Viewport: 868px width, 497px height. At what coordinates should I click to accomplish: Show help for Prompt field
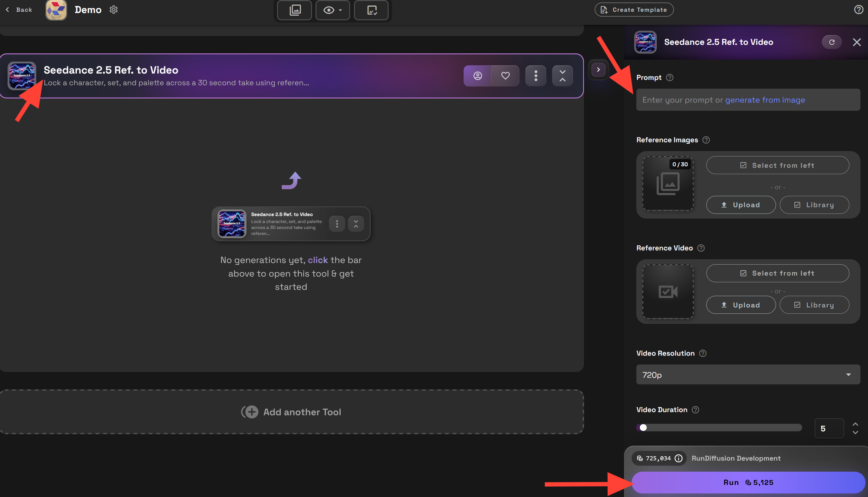[670, 78]
